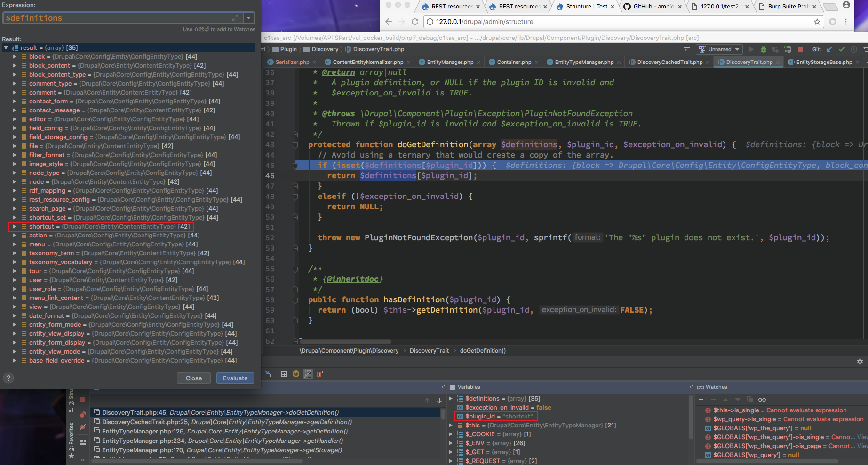
Task: Open expression history dropdown arrow
Action: (x=248, y=18)
